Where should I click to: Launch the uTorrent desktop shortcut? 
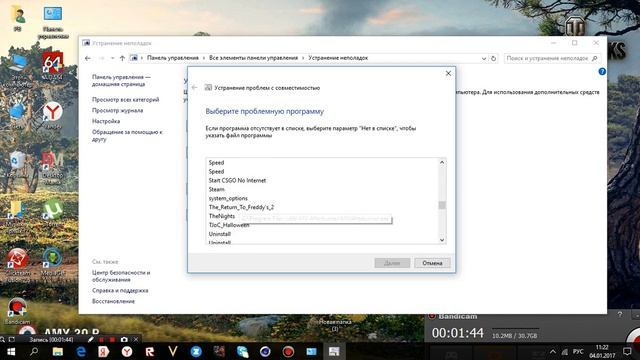click(53, 210)
